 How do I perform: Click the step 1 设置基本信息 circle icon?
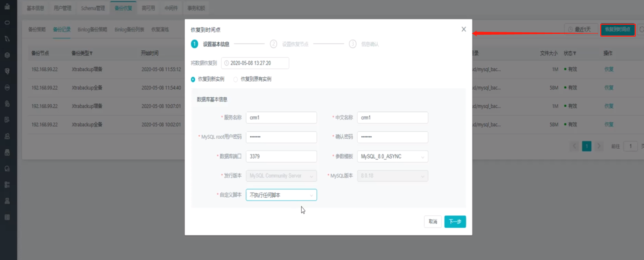194,44
